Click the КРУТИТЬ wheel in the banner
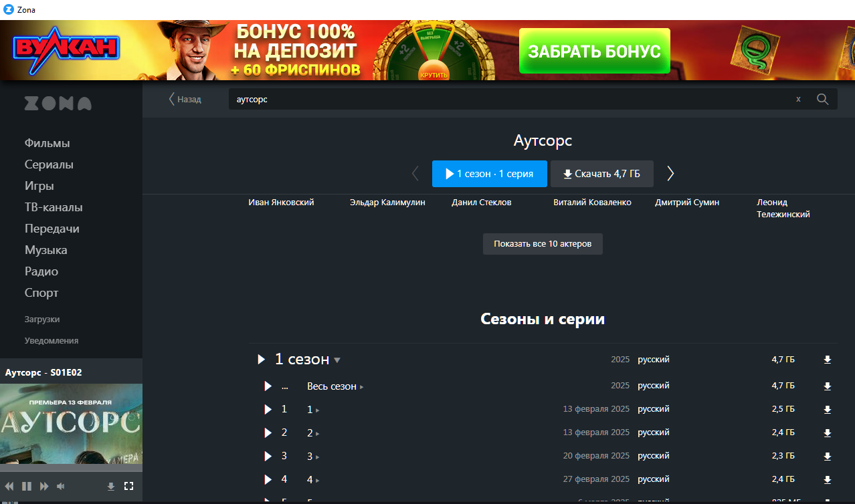 pos(434,75)
